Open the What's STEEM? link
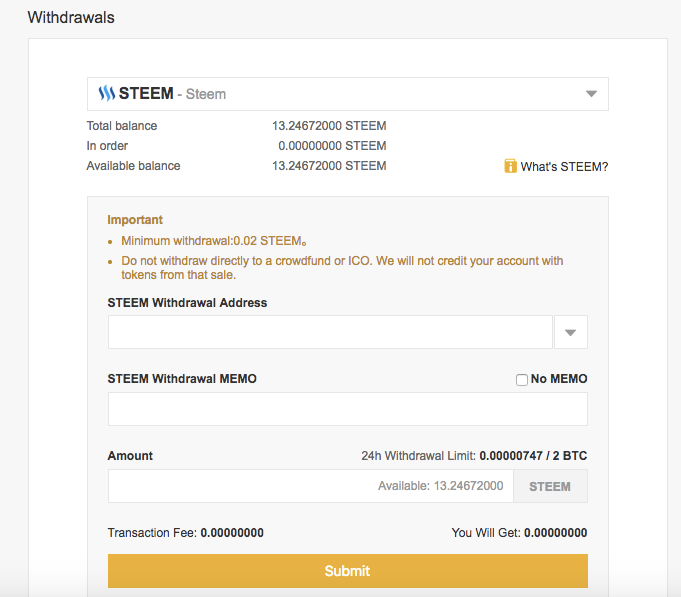 [x=564, y=167]
